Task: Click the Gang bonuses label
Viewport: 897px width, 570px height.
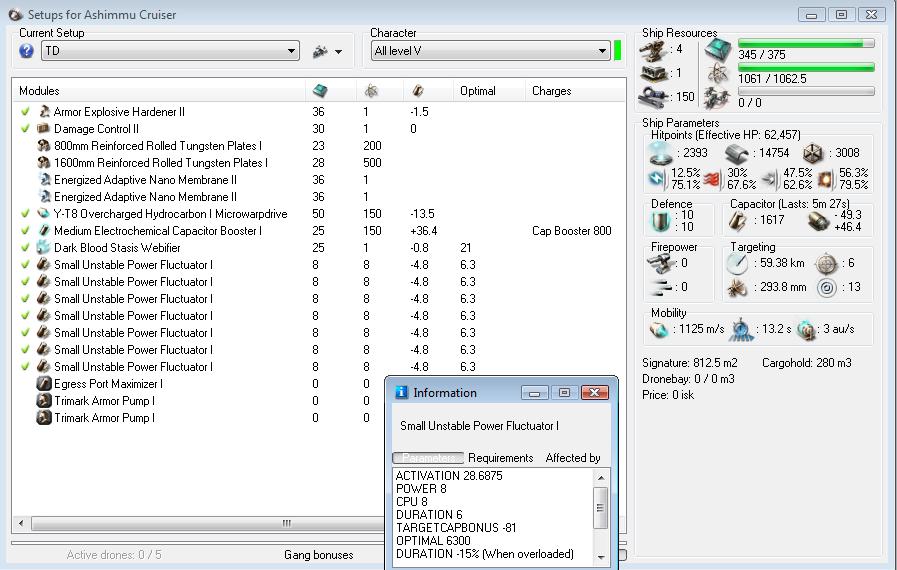Action: click(x=318, y=555)
